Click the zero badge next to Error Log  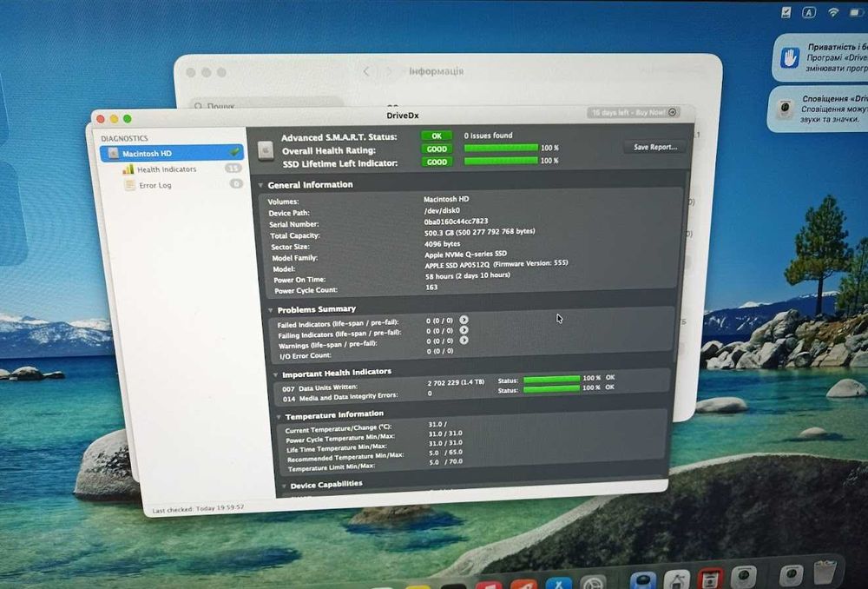236,183
